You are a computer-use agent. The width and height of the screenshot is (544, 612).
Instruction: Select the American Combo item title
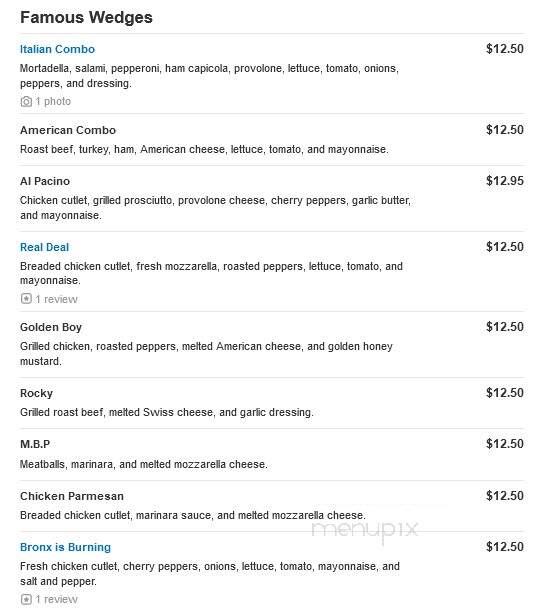[x=68, y=130]
